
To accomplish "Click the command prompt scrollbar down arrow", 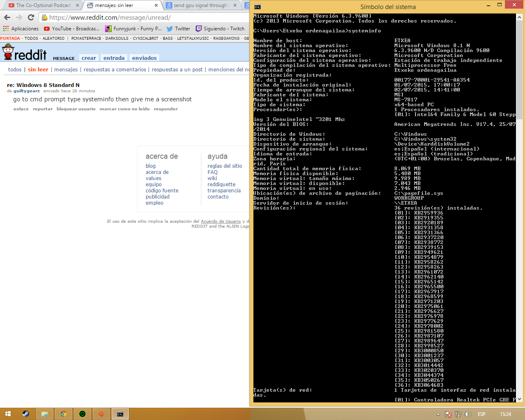I will tap(519, 399).
